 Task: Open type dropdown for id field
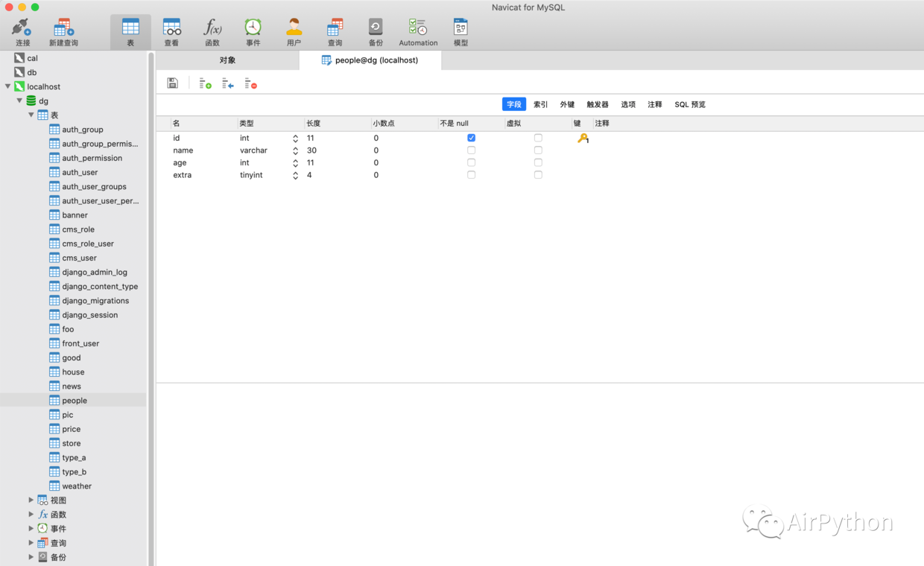point(295,139)
